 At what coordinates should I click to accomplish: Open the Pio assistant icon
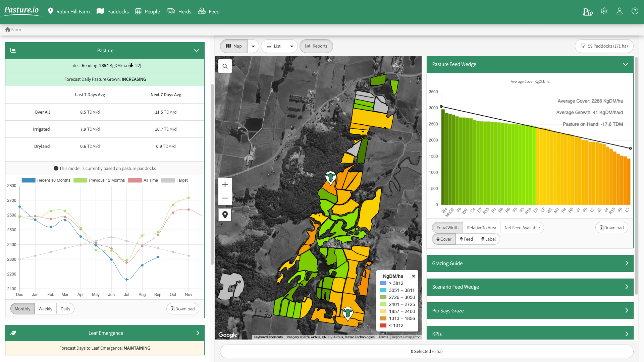click(x=588, y=12)
